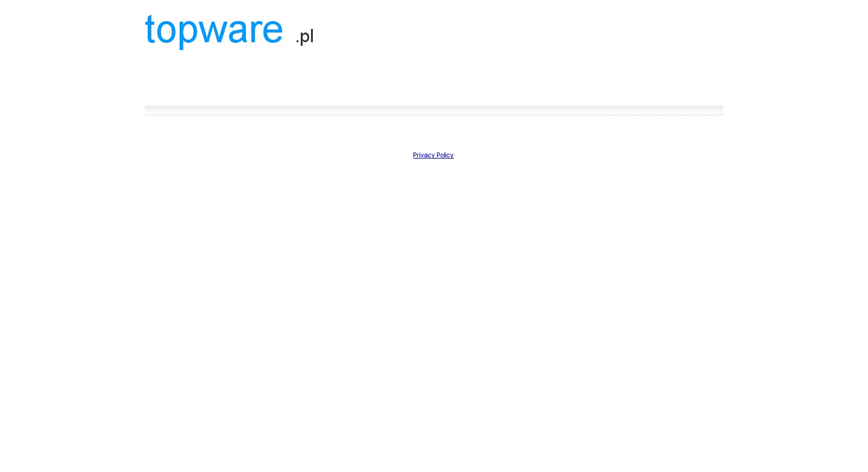Click the dot before "pl"
The image size is (868, 472).
[297, 42]
